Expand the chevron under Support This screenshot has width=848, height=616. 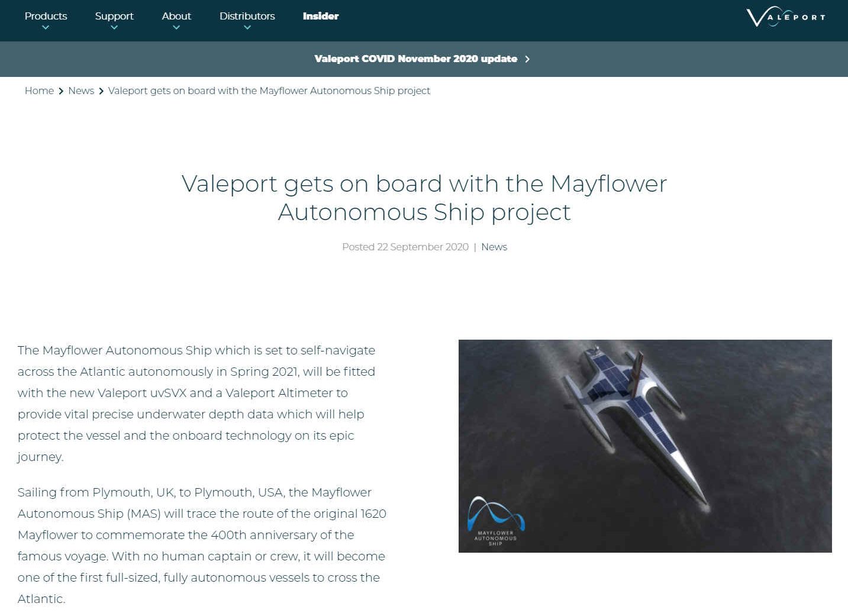coord(114,27)
